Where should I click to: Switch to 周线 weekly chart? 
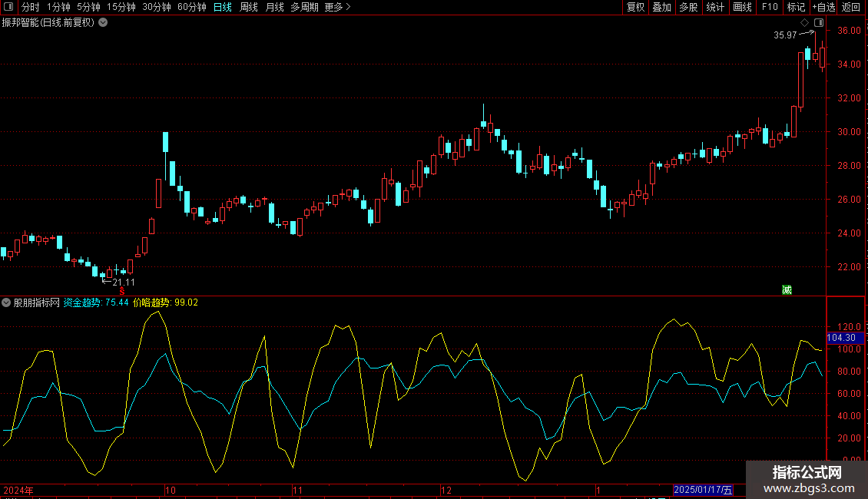pos(249,7)
